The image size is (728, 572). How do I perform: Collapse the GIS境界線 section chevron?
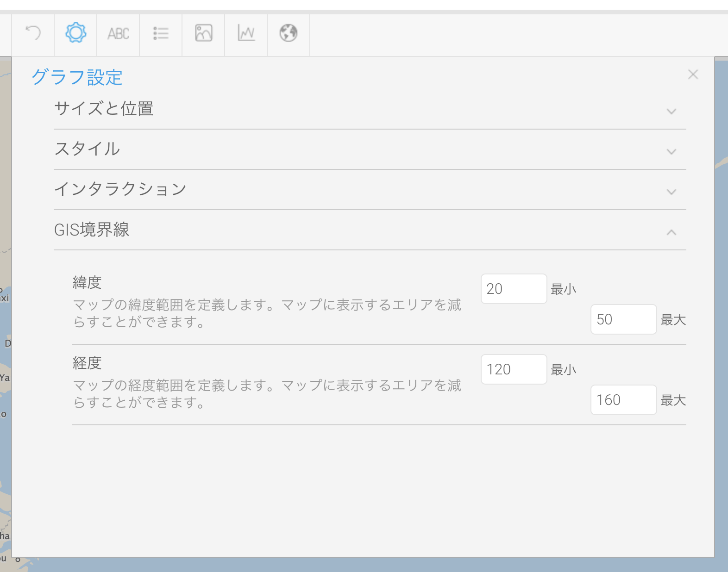point(671,232)
